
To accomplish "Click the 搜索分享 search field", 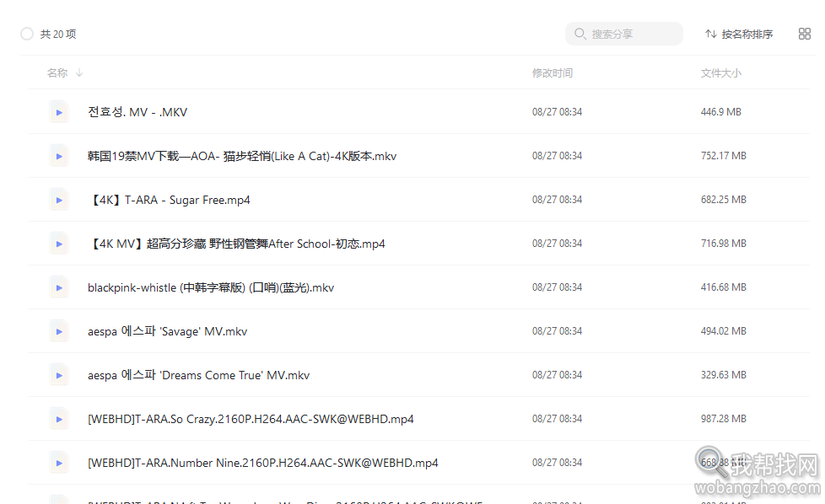I will [x=624, y=34].
